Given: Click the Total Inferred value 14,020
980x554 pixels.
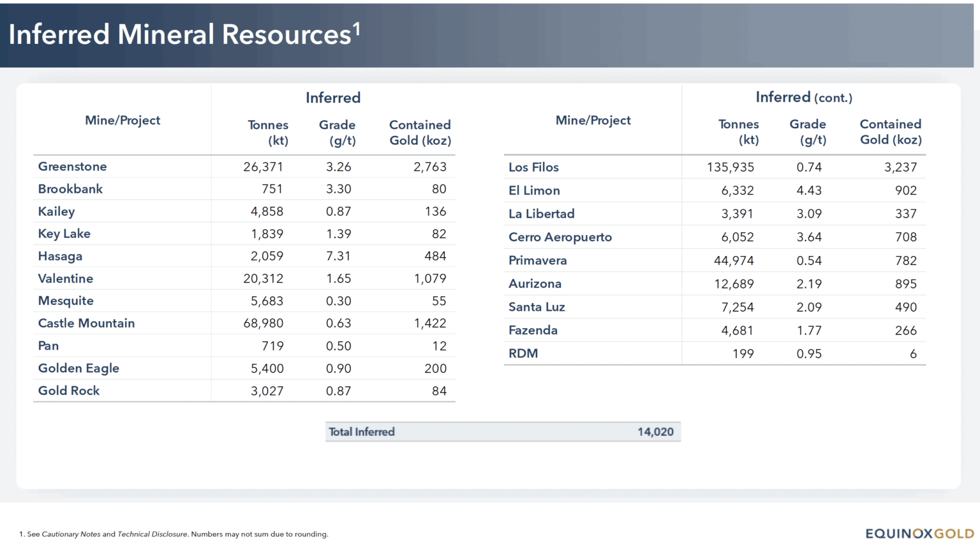Looking at the screenshot, I should click(655, 432).
